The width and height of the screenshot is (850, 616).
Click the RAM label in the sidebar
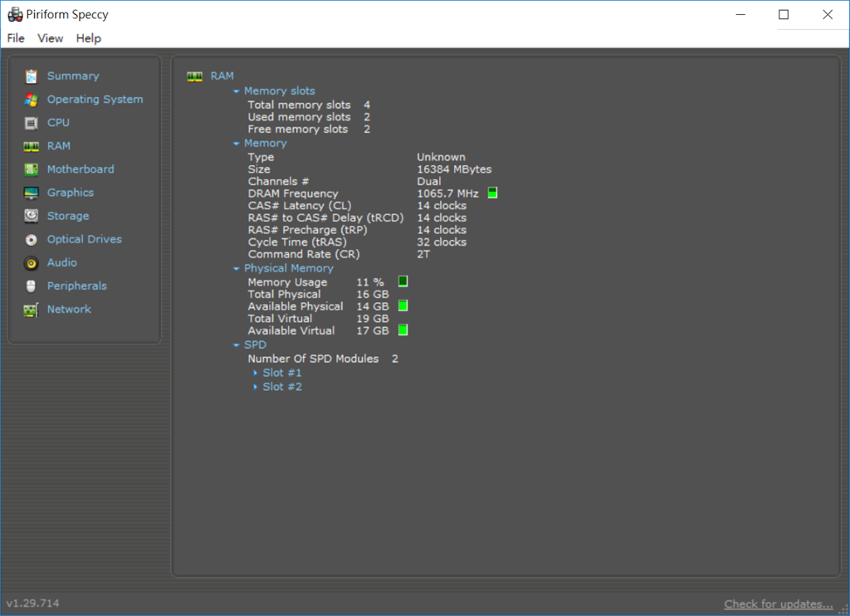tap(59, 146)
